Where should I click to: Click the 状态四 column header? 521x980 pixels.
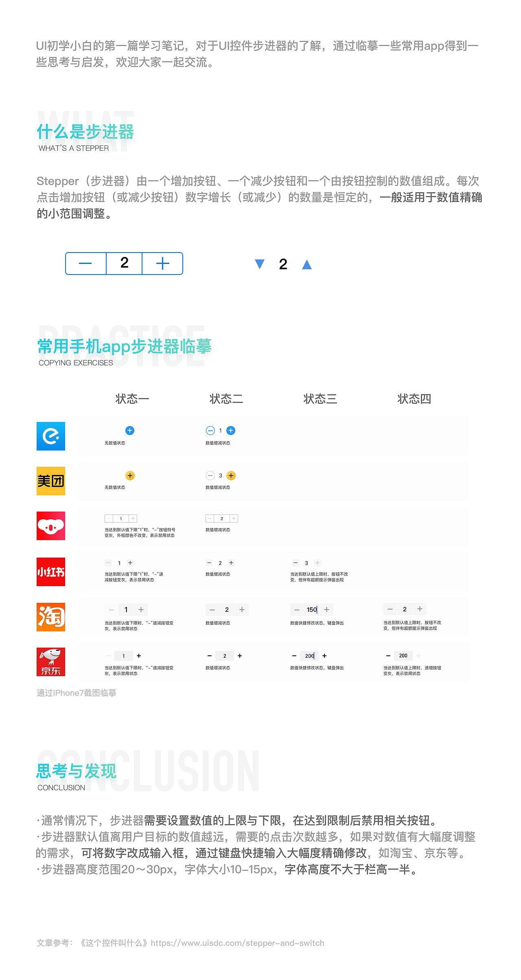pos(414,399)
